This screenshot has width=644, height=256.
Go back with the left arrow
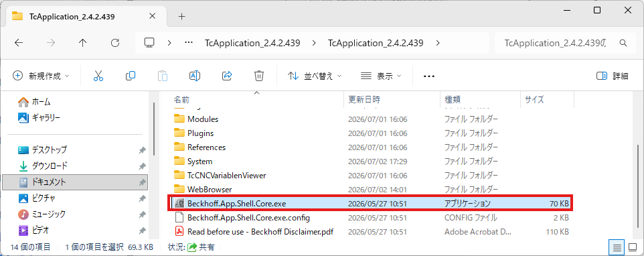click(x=19, y=43)
